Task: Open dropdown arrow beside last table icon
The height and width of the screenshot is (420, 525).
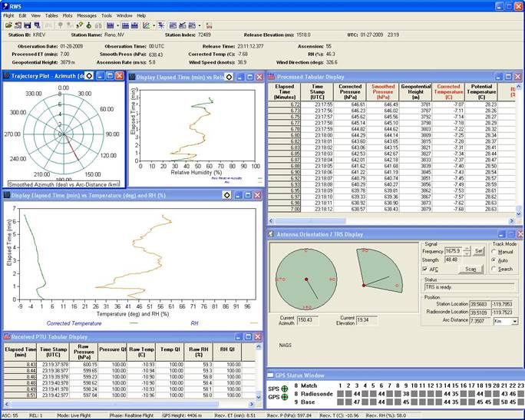Action: point(200,25)
